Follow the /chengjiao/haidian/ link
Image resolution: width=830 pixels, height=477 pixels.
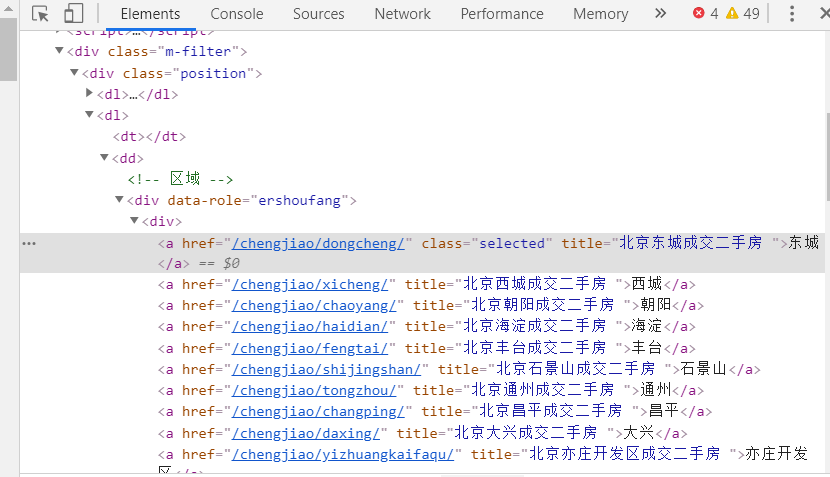[310, 327]
